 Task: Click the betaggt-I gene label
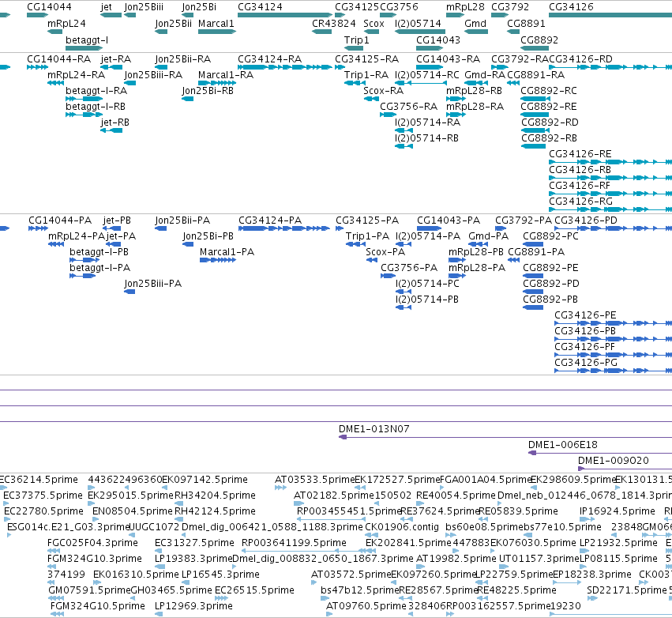(x=87, y=40)
